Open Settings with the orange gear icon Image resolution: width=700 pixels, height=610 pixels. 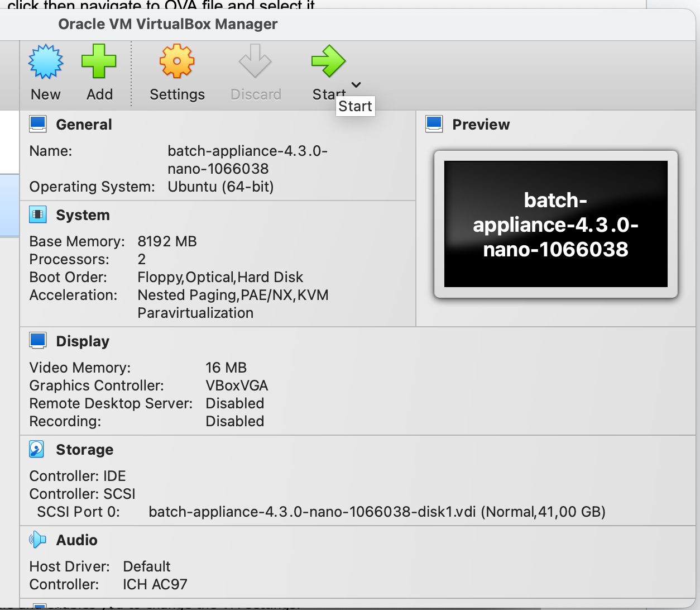click(177, 61)
